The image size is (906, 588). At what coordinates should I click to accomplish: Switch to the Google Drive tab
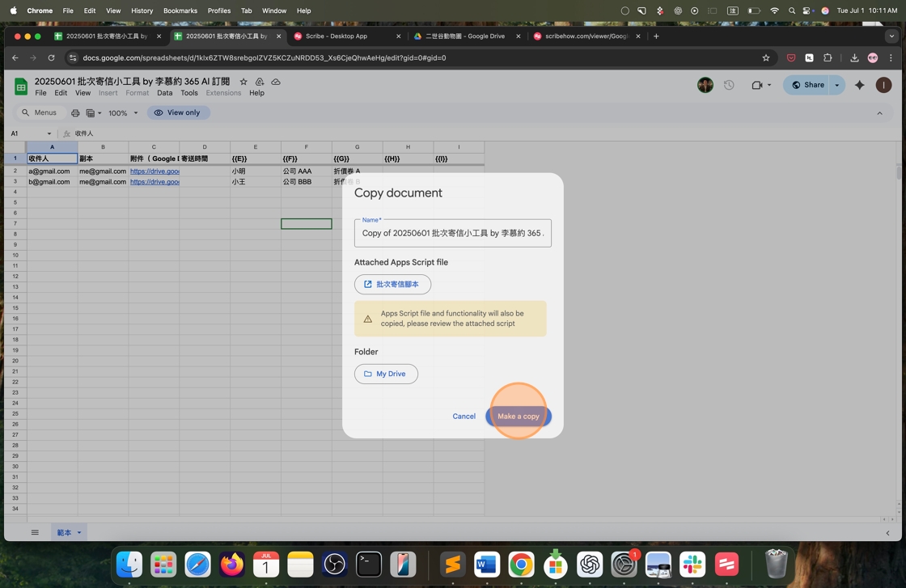click(x=467, y=36)
